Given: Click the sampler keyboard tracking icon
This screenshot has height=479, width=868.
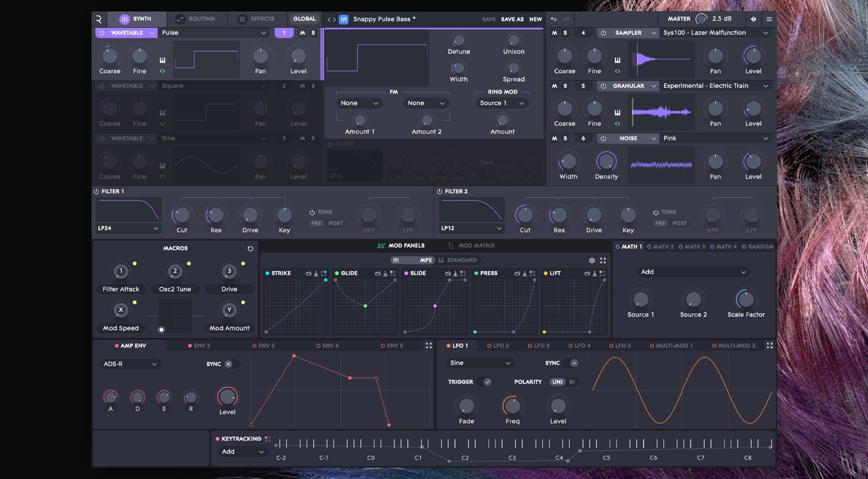Looking at the screenshot, I should (617, 60).
